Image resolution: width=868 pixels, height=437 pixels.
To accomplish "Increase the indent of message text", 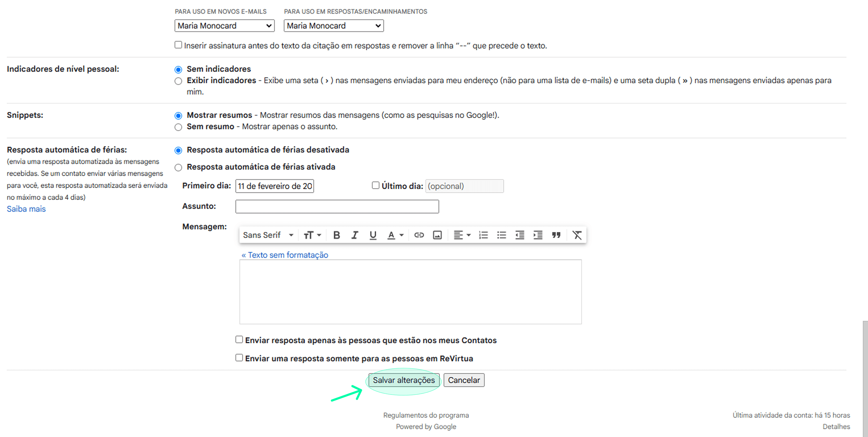I will click(x=538, y=235).
